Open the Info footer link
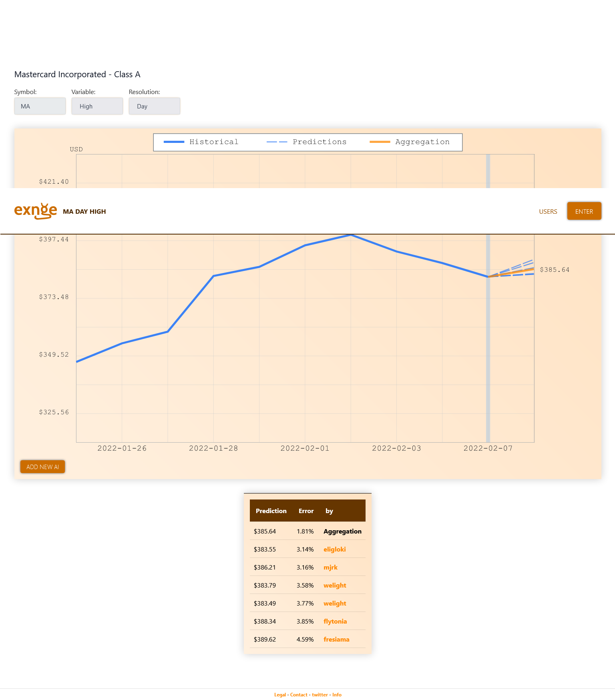Image resolution: width=615 pixels, height=700 pixels. [x=337, y=695]
